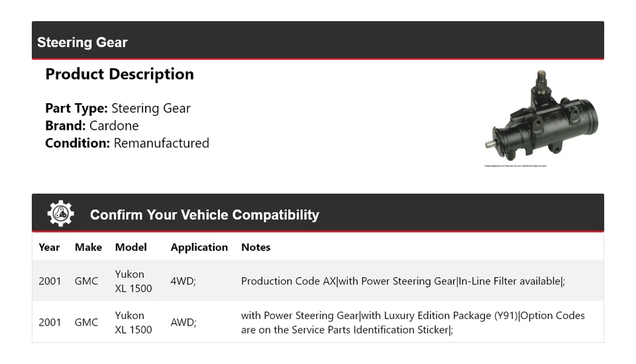Click the Confirm Your Vehicle Compatibility heading
This screenshot has width=636, height=364.
pyautogui.click(x=204, y=215)
